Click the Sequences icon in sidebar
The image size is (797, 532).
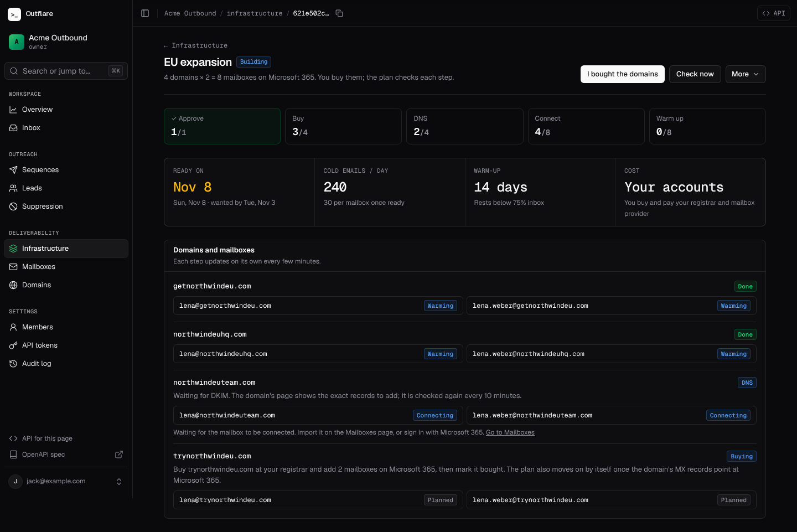[13, 170]
